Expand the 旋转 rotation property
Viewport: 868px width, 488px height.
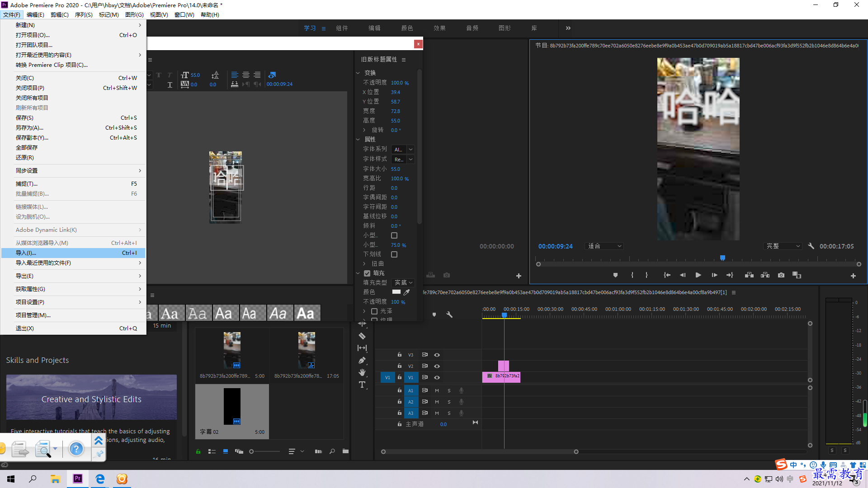364,130
